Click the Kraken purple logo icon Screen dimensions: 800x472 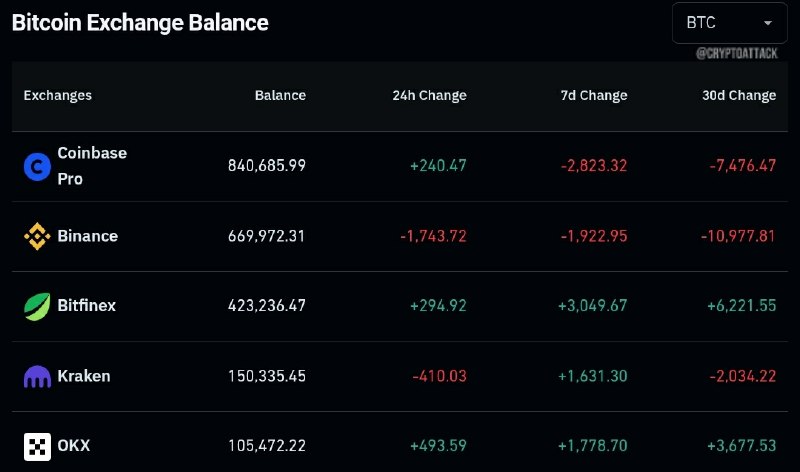(37, 377)
